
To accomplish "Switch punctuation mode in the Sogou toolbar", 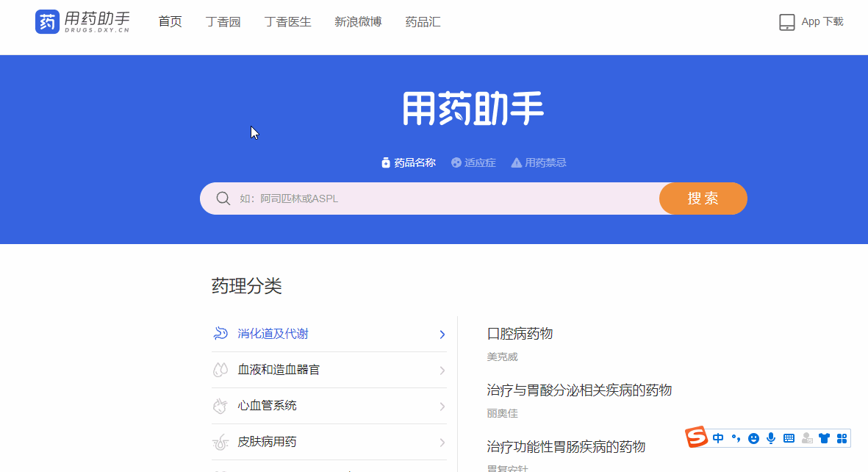I will [736, 437].
